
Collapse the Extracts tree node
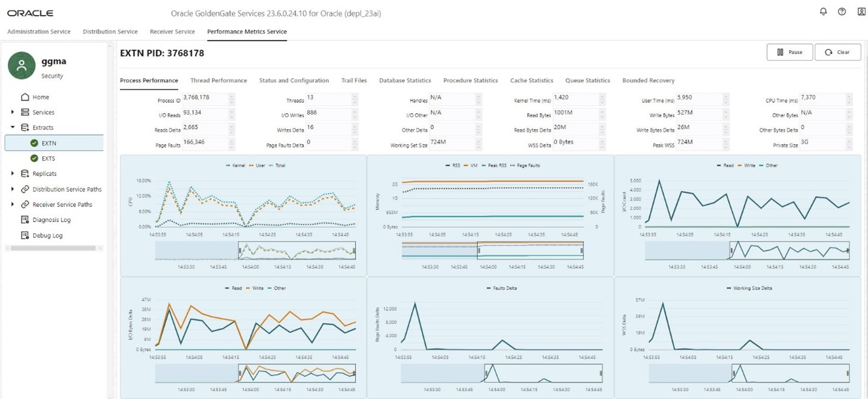point(13,127)
